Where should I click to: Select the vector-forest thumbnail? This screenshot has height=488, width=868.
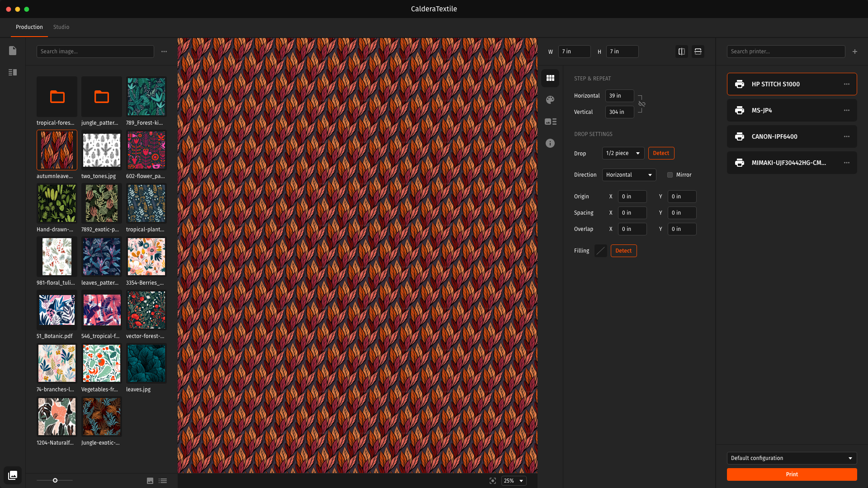coord(146,310)
